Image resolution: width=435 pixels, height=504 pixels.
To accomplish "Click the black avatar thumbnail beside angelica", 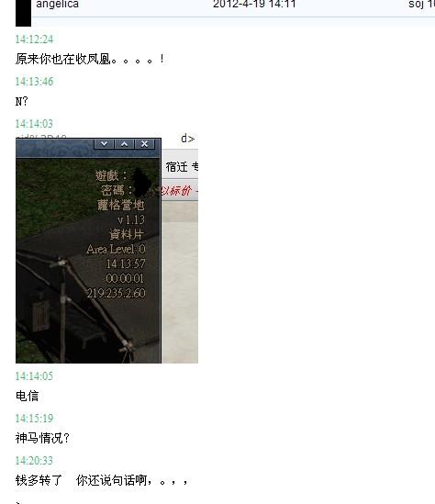I will (24, 13).
